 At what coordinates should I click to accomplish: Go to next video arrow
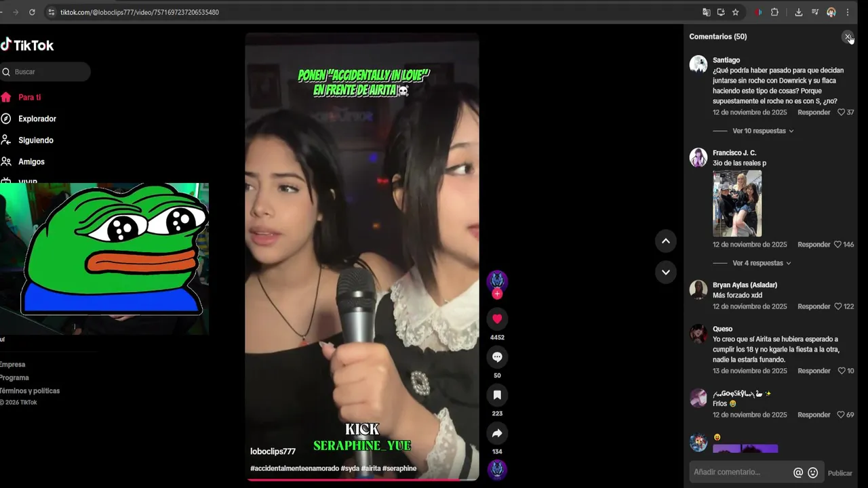click(666, 272)
